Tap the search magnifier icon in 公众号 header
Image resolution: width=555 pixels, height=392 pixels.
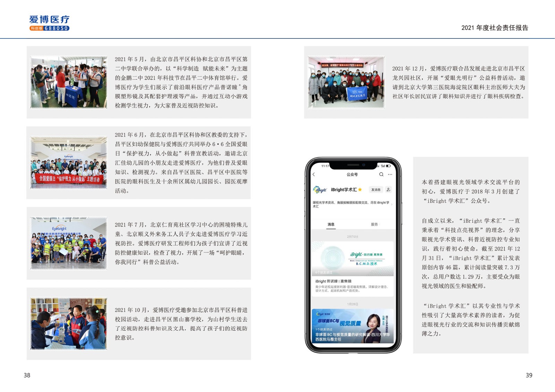point(381,174)
